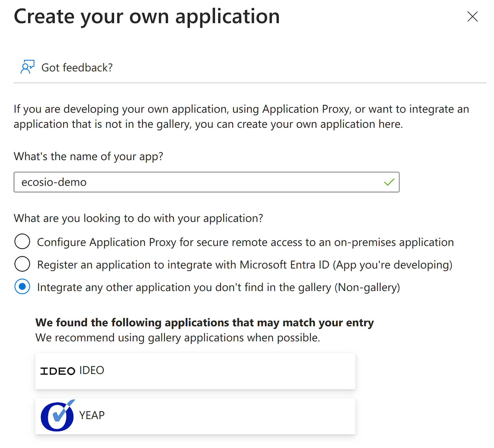Select Register an application with Entra ID
The height and width of the screenshot is (448, 494).
[22, 264]
